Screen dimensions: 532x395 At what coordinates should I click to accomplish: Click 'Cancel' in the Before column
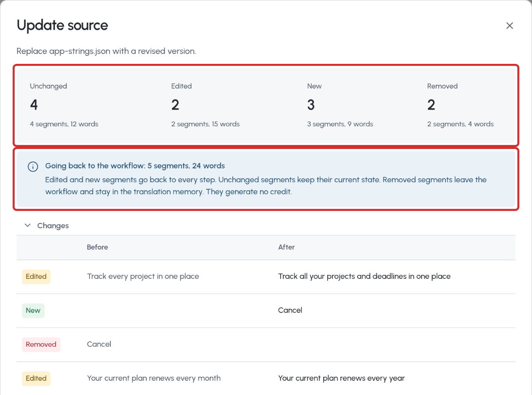pos(99,344)
